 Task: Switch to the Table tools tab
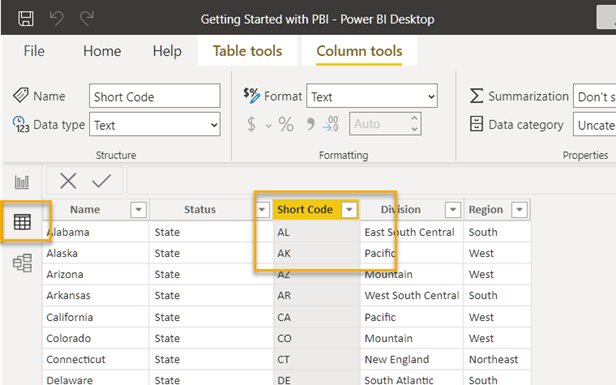(x=248, y=51)
